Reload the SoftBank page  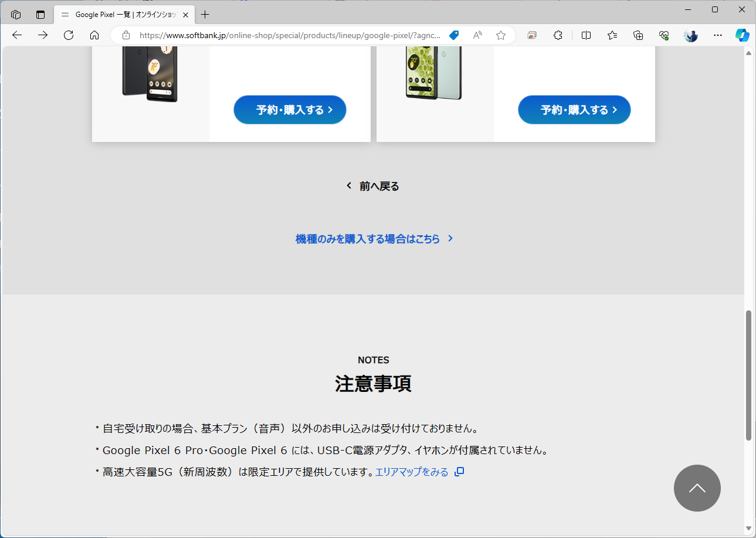pyautogui.click(x=69, y=35)
